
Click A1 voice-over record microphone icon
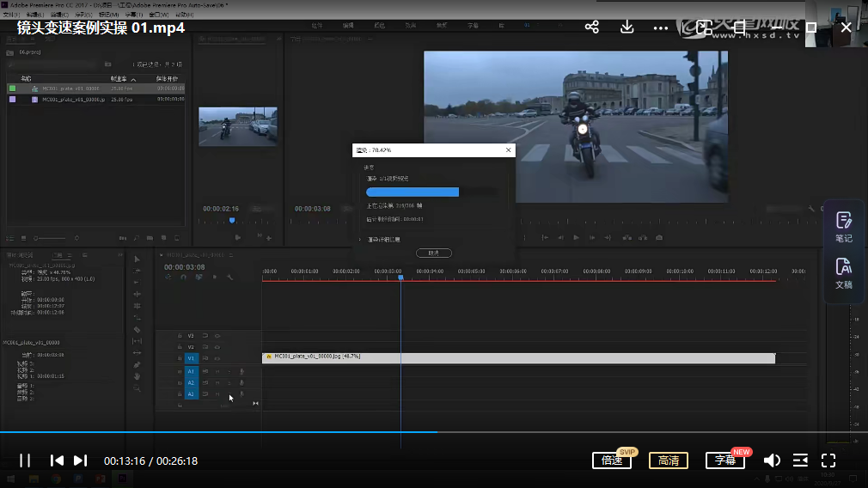pos(241,371)
